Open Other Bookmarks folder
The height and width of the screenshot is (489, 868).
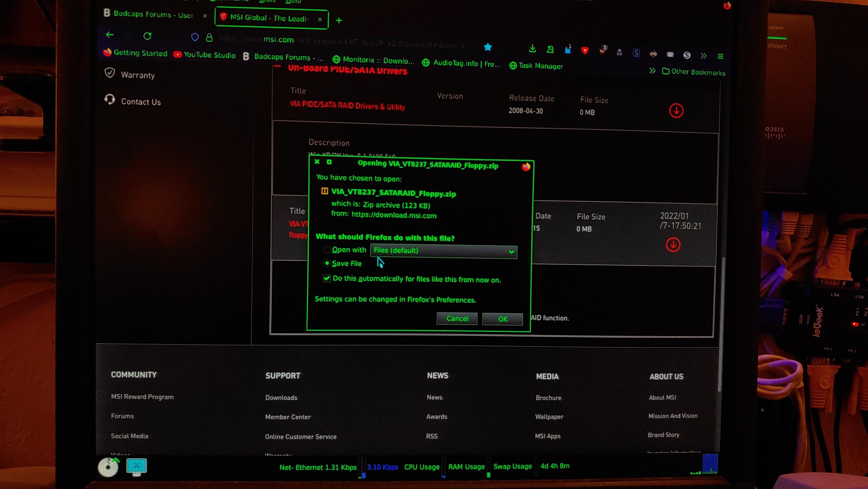694,72
